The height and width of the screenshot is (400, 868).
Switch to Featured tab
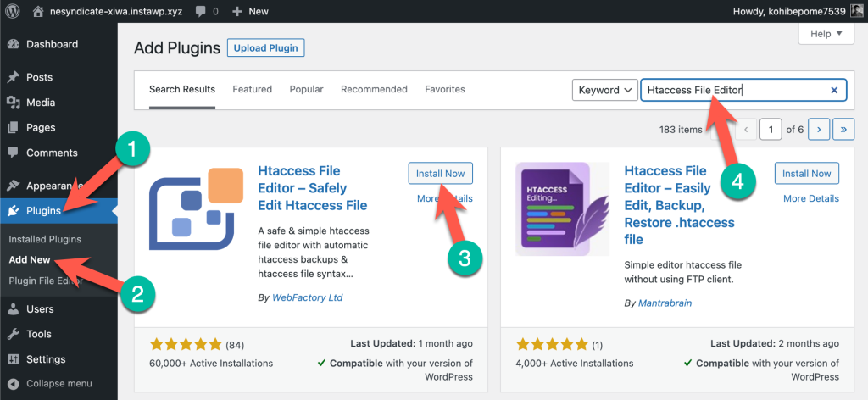pyautogui.click(x=252, y=89)
